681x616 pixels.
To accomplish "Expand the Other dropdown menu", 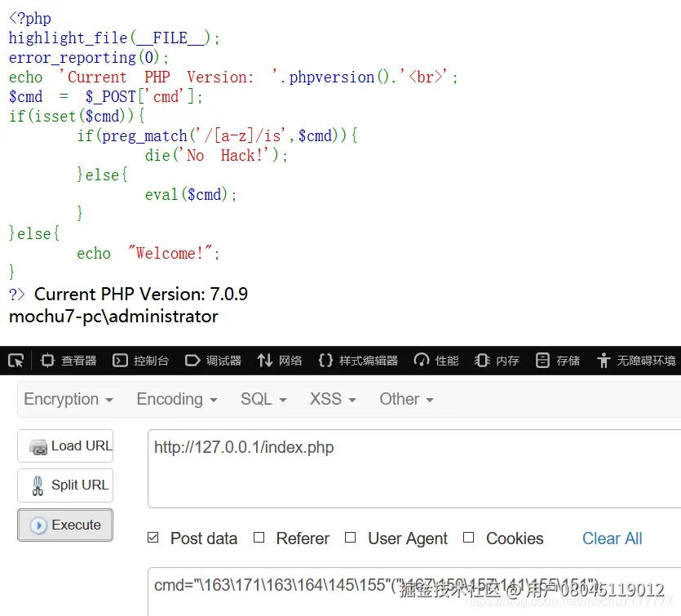I will point(406,399).
